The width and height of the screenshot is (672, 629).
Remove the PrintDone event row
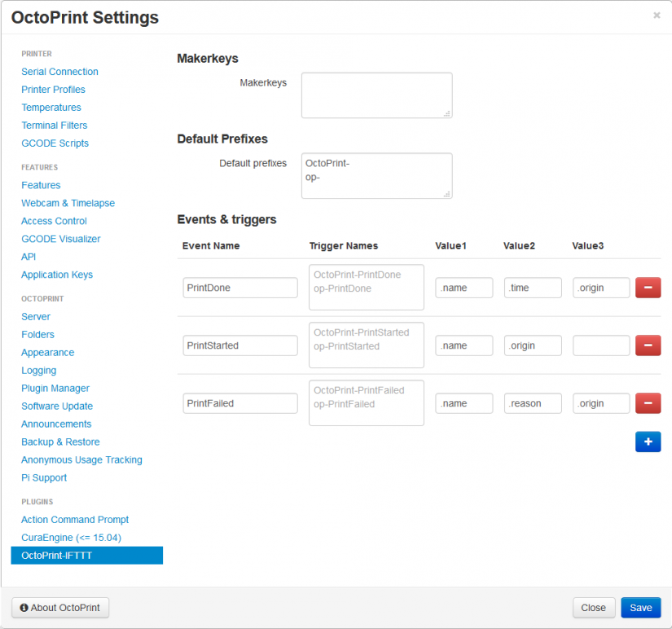[648, 288]
